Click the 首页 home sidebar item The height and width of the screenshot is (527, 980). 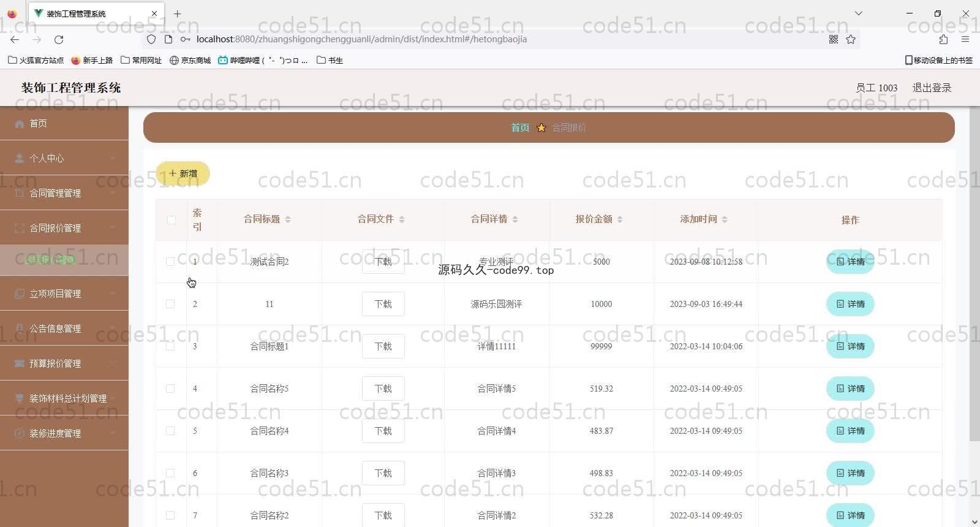(x=64, y=123)
